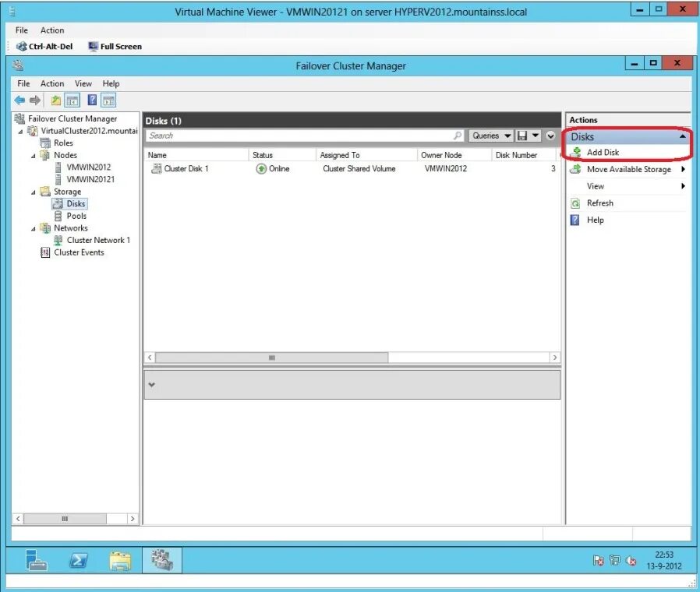Open the Help menu in menu bar
Viewport: 700px width, 592px height.
click(111, 83)
